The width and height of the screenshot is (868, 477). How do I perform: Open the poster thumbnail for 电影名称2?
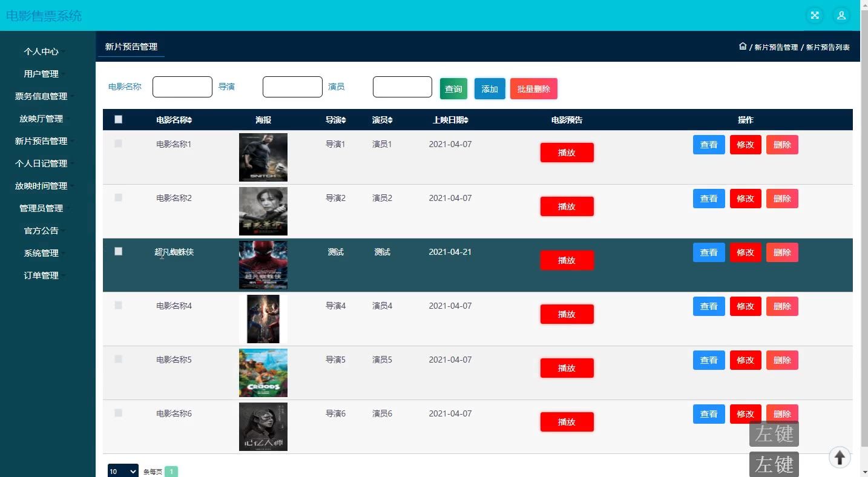click(263, 211)
